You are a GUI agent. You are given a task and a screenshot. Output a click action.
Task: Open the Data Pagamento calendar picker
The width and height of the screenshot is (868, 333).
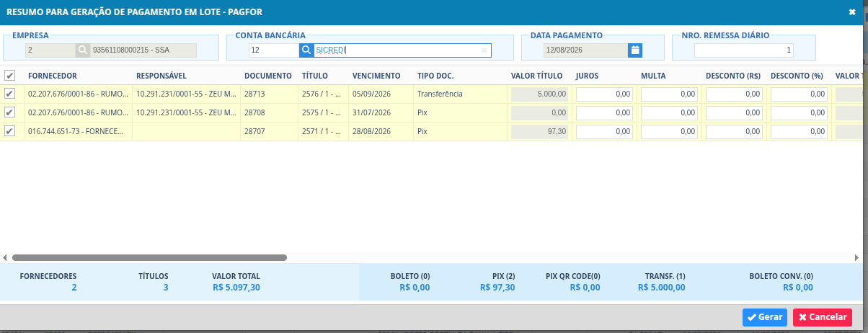[x=635, y=50]
